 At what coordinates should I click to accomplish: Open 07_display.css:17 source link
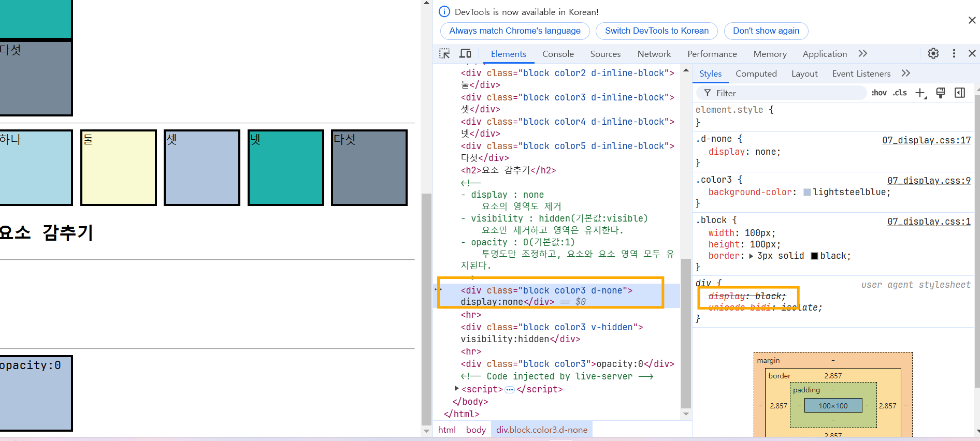coord(926,140)
